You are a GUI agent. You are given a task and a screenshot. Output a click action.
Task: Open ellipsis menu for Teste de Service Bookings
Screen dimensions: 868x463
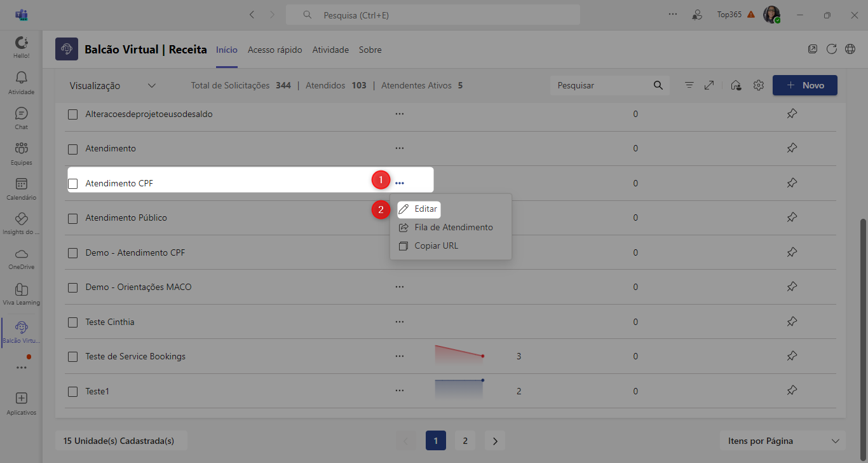click(400, 356)
